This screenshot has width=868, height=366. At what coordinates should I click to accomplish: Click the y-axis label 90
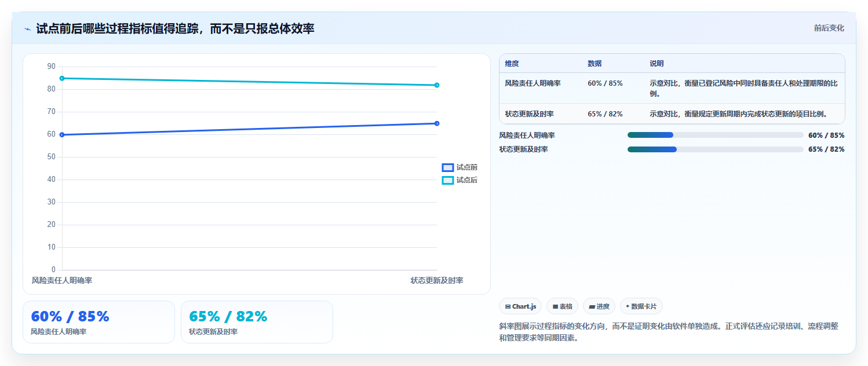tap(52, 67)
